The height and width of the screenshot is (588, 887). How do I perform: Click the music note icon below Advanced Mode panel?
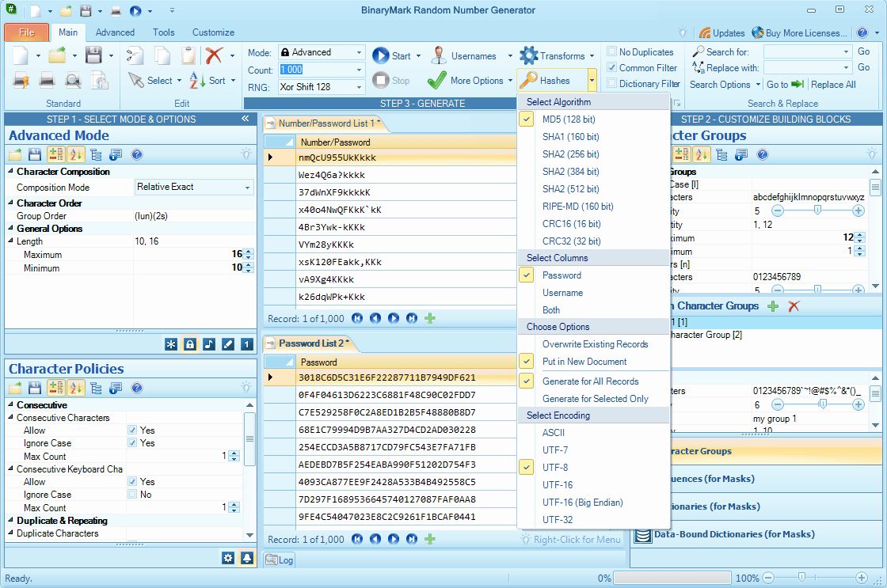(x=209, y=343)
